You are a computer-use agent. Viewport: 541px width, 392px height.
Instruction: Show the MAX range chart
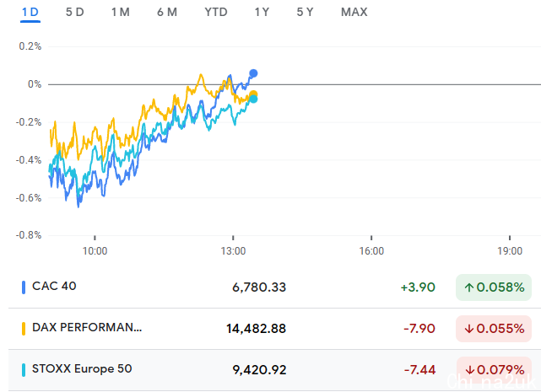pyautogui.click(x=354, y=12)
